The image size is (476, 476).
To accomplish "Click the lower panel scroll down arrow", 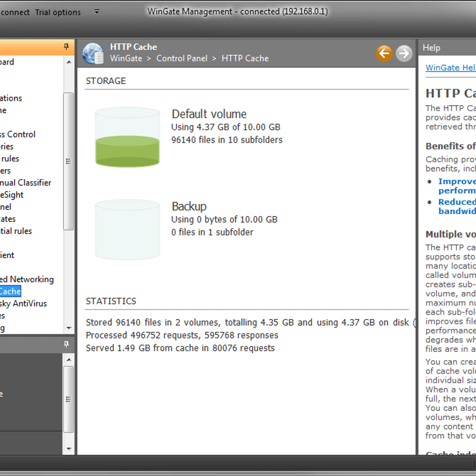I will point(69,449).
